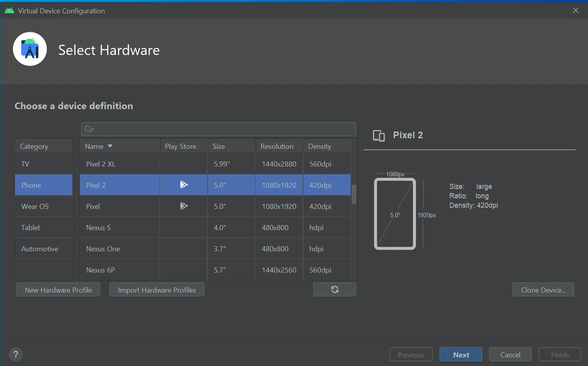Click hdpi density in Nexus One row

[327, 249]
